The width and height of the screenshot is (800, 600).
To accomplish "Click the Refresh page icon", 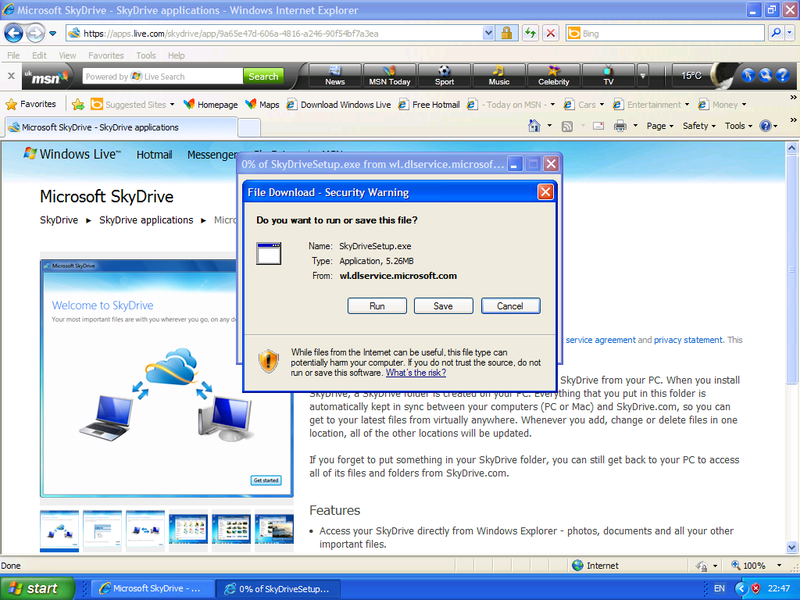I will point(531,34).
